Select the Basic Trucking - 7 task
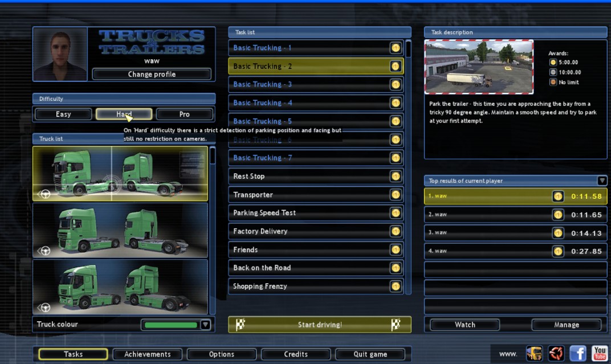The image size is (611, 364). coord(316,158)
